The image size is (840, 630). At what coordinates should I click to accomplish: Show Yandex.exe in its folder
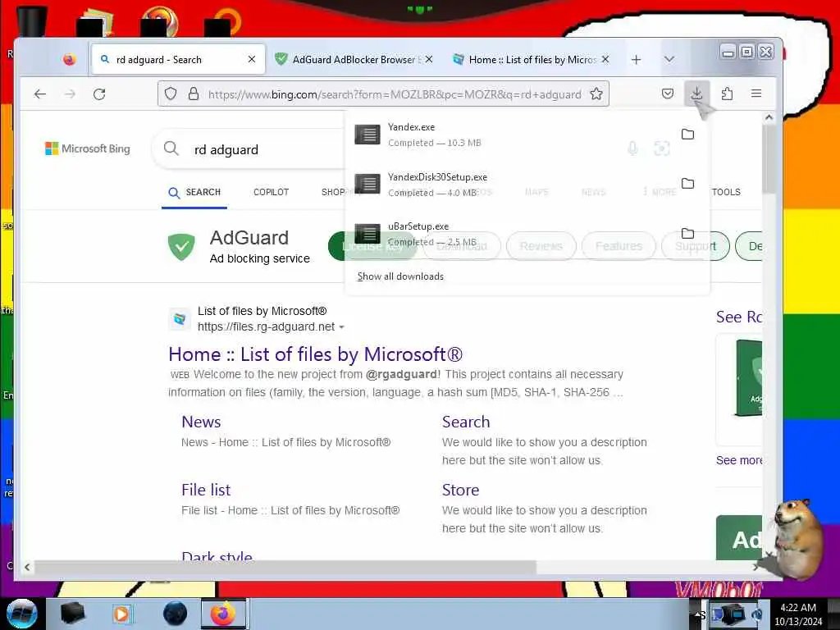[687, 135]
